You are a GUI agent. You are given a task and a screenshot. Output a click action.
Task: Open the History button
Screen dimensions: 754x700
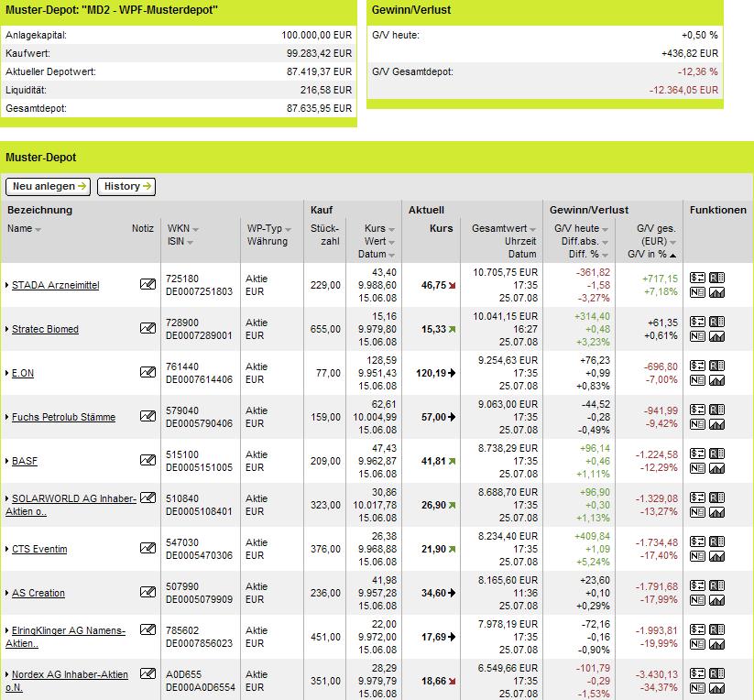[126, 187]
